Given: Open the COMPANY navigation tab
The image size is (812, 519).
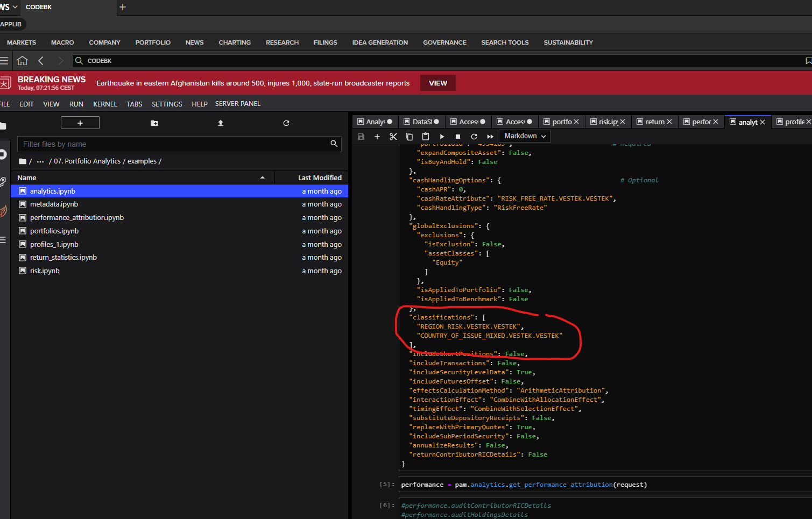Looking at the screenshot, I should coord(105,42).
